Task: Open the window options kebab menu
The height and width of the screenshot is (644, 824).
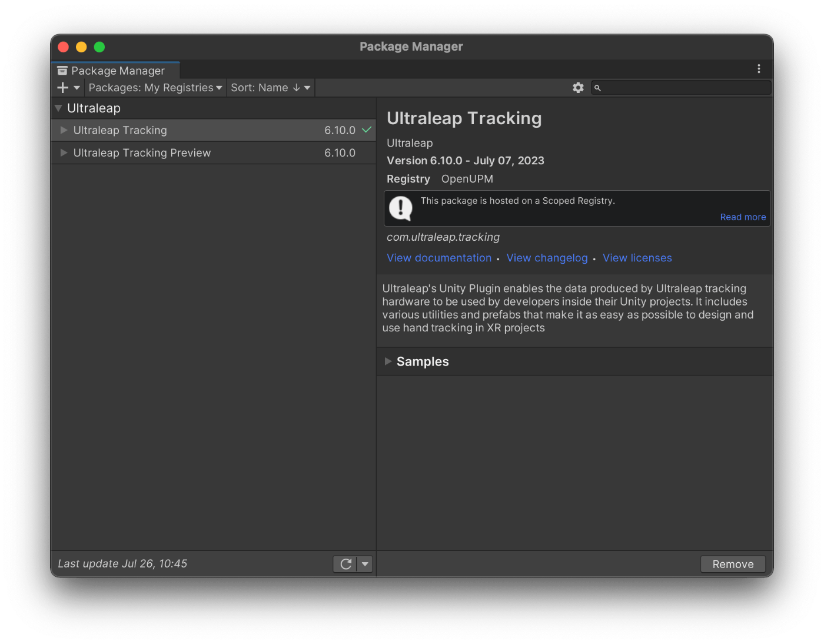Action: [x=759, y=69]
